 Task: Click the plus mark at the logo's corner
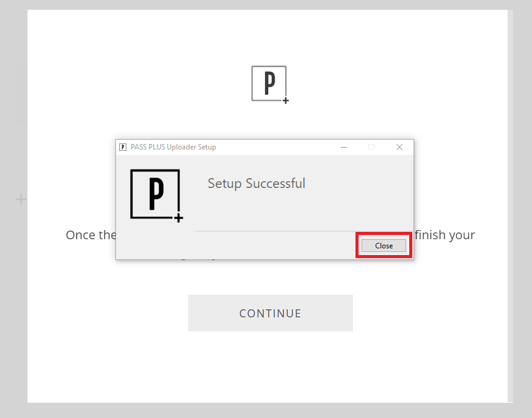[x=285, y=100]
